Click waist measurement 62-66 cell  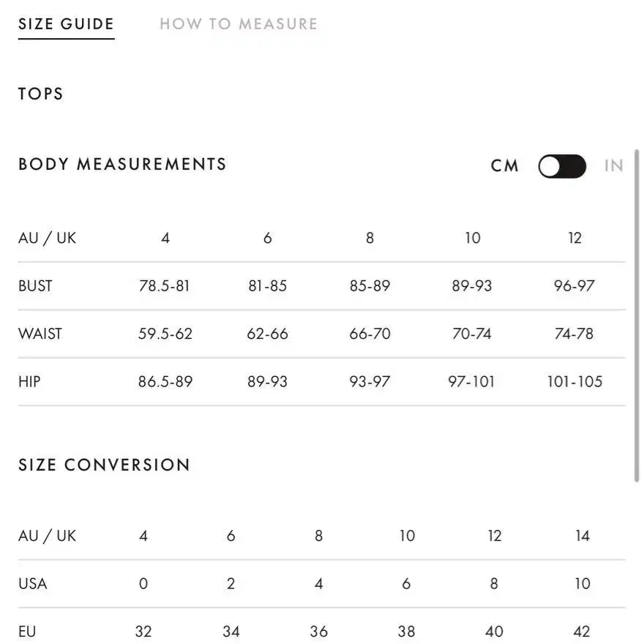pos(267,334)
